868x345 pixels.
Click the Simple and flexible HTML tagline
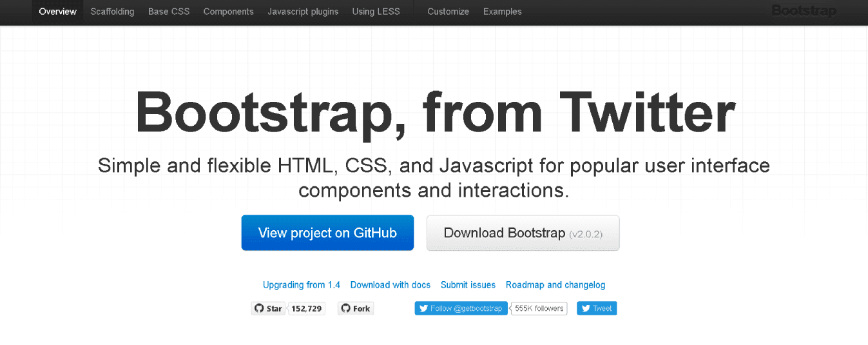434,178
